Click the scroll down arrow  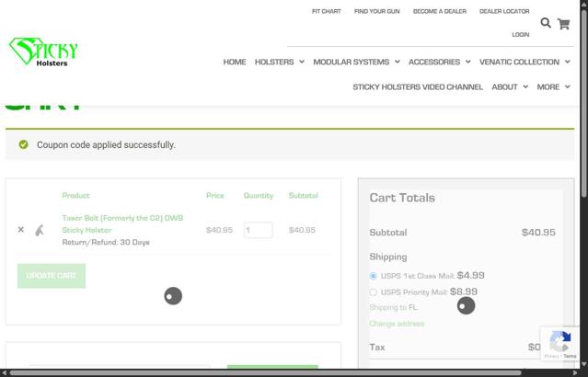coord(584,365)
